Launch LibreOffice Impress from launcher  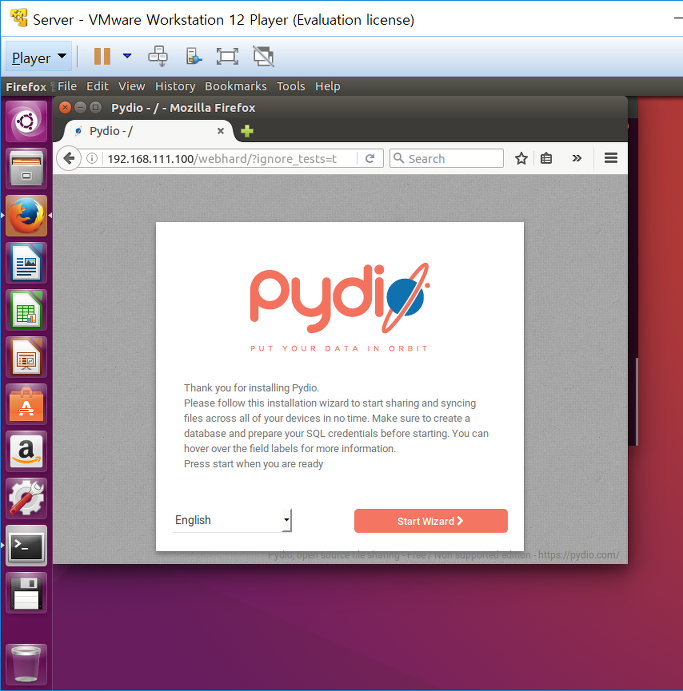(x=26, y=357)
